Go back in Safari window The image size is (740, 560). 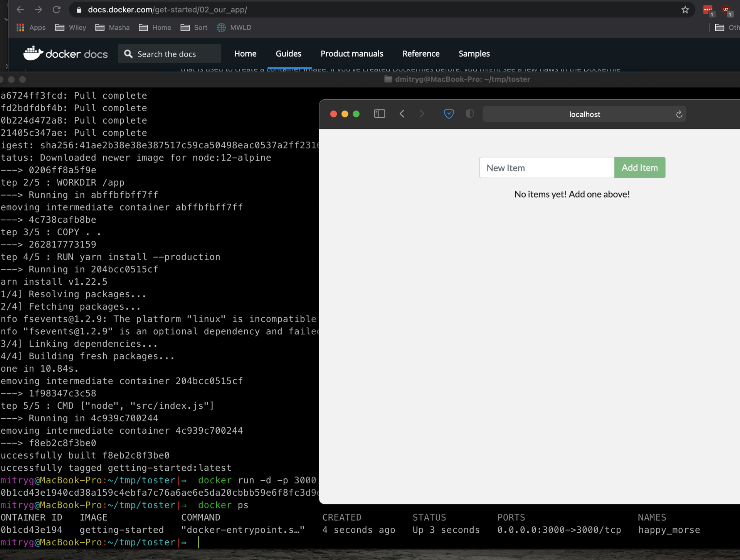click(x=402, y=114)
